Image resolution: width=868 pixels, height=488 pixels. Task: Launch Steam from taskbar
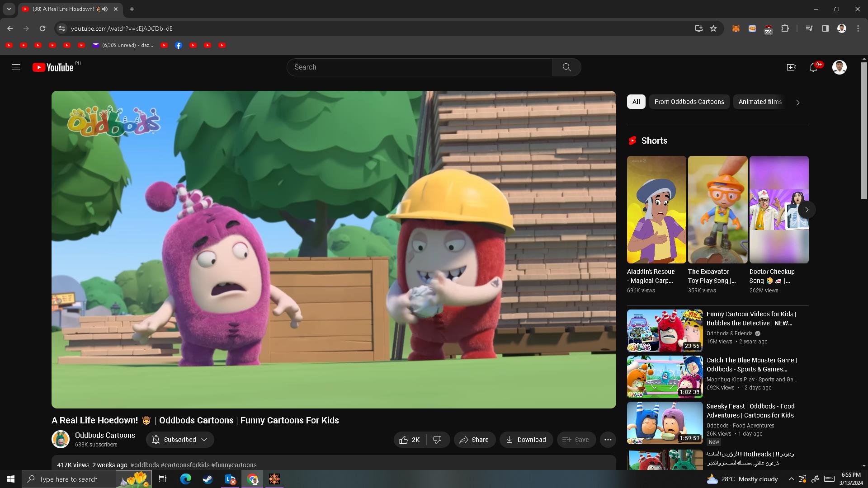click(208, 479)
